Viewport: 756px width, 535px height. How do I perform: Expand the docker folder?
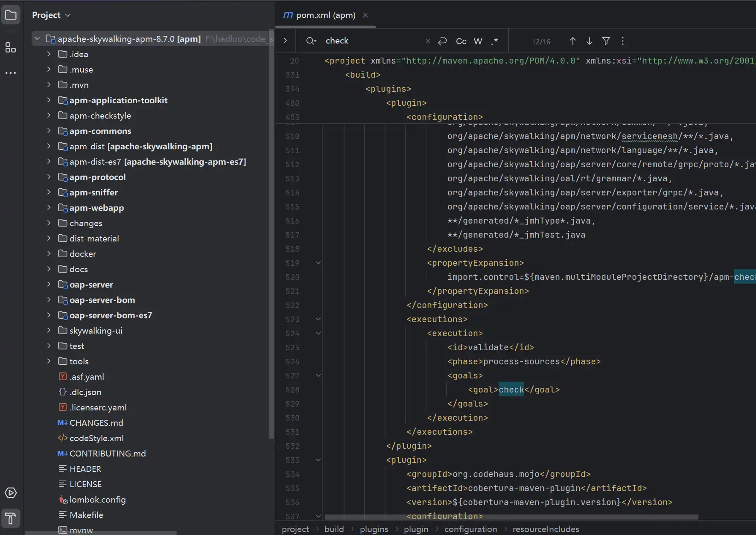tap(49, 253)
